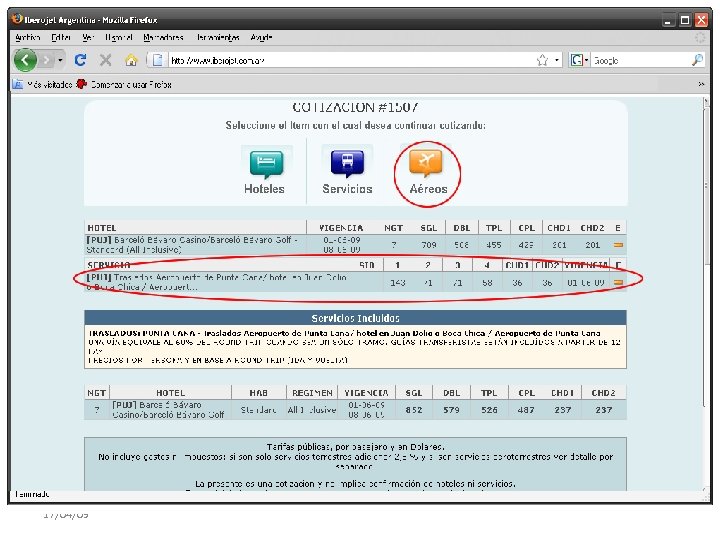Open the Servicios bus icon
This screenshot has height=540, width=720.
(348, 163)
